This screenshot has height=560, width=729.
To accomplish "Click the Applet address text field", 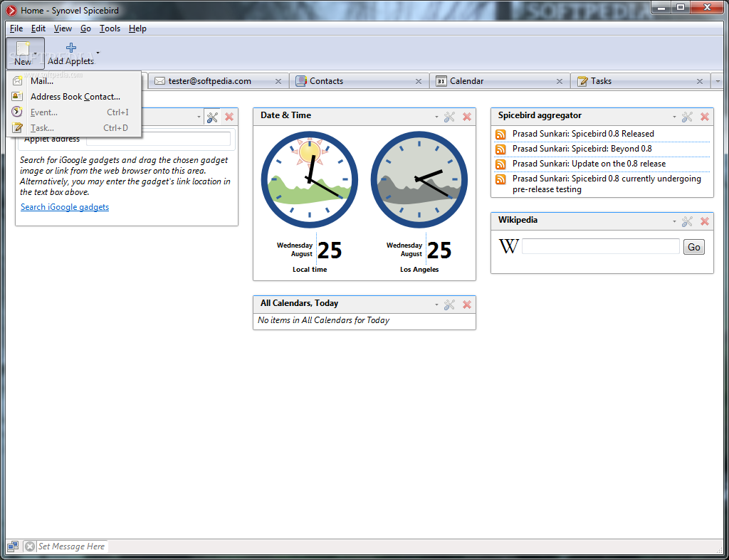I will point(158,139).
